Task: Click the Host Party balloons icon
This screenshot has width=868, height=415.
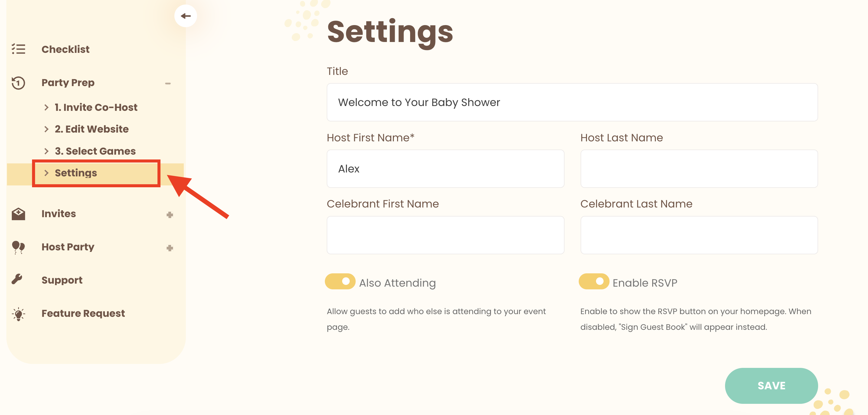Action: (x=18, y=246)
